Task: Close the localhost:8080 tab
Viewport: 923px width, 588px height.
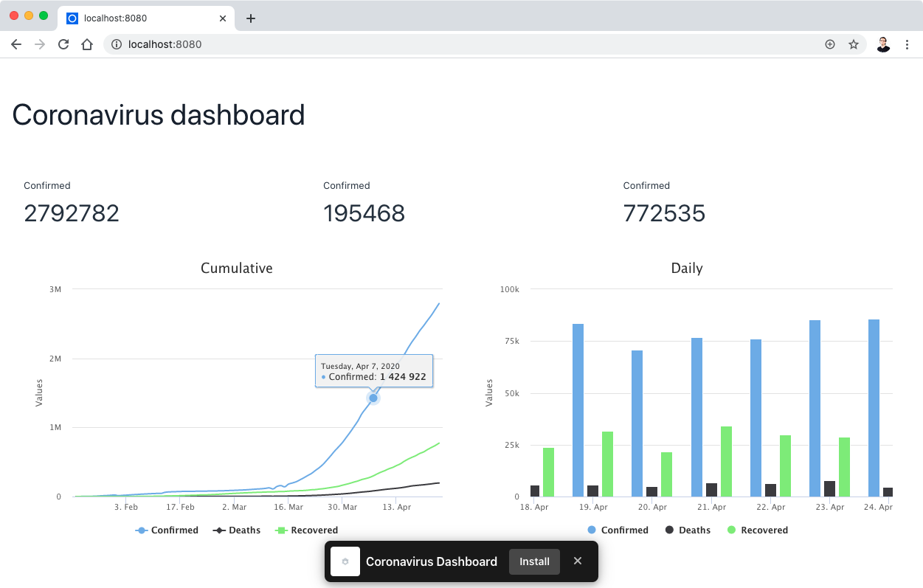Action: click(223, 18)
